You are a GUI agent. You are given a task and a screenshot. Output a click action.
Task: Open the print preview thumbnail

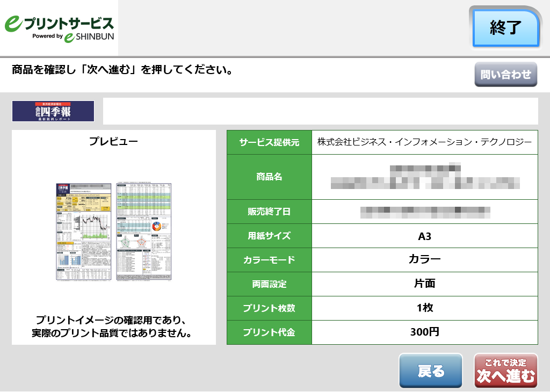[114, 231]
